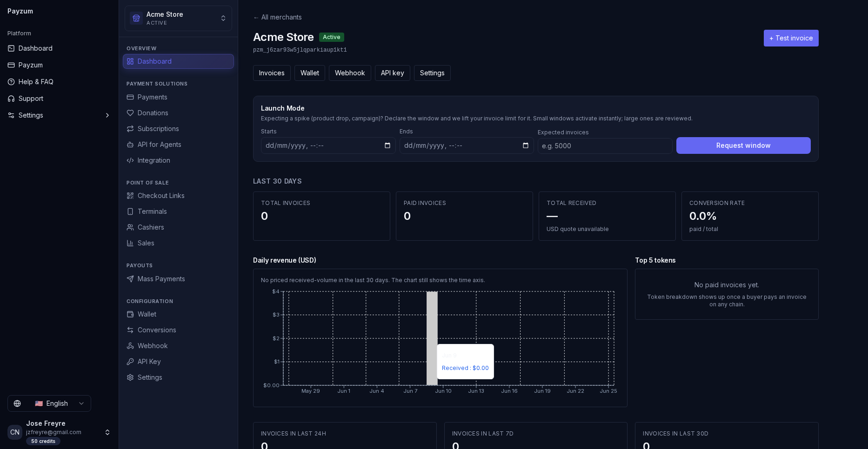Click the Acme Store shop icon
The height and width of the screenshot is (449, 868).
click(136, 18)
